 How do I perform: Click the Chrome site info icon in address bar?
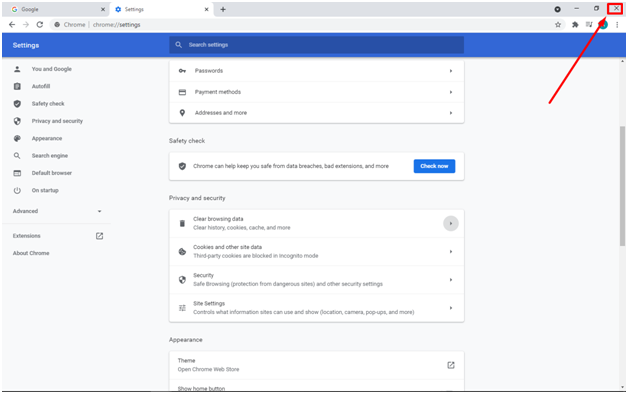coord(57,24)
